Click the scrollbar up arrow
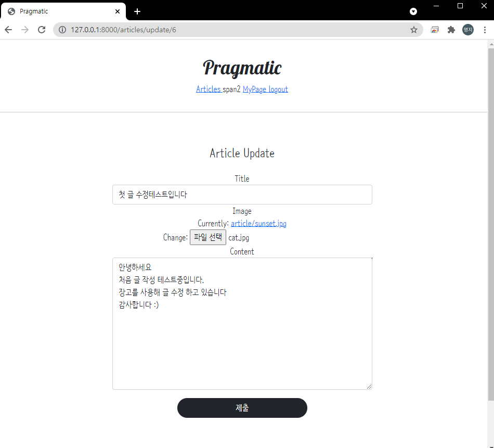 tap(491, 44)
